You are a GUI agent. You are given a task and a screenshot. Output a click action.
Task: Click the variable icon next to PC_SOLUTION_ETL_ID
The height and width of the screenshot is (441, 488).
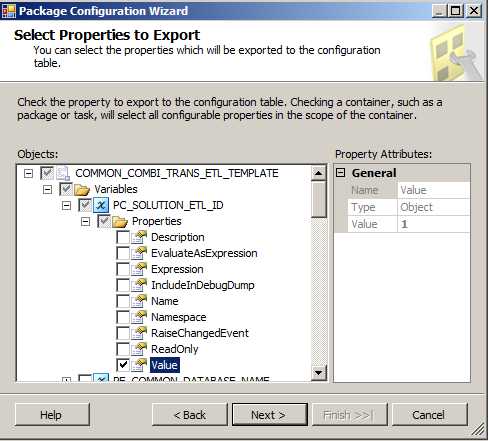click(x=101, y=205)
